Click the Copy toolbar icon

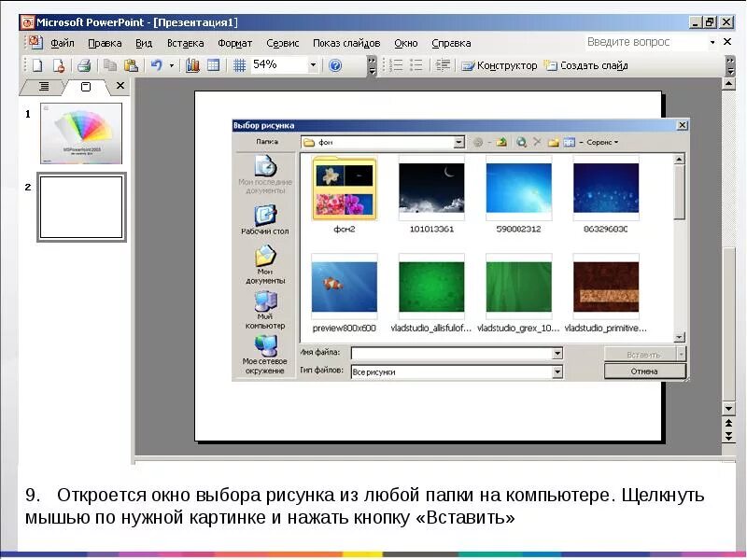click(110, 65)
